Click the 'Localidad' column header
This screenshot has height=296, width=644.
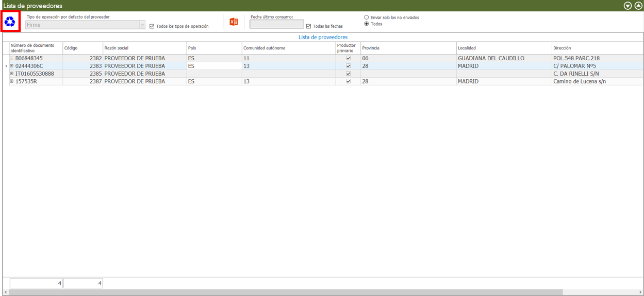(x=503, y=48)
